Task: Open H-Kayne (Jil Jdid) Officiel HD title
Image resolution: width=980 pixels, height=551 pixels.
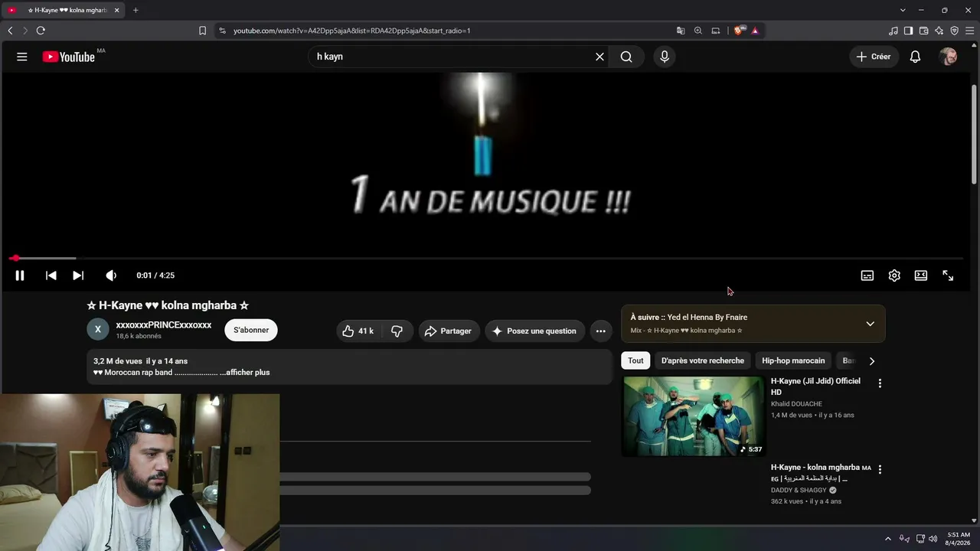Action: point(815,386)
